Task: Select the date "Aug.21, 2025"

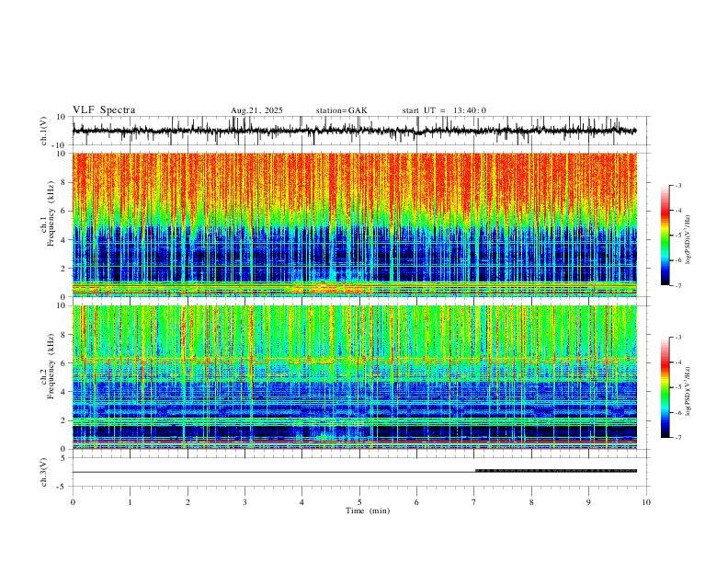Action: coord(256,110)
